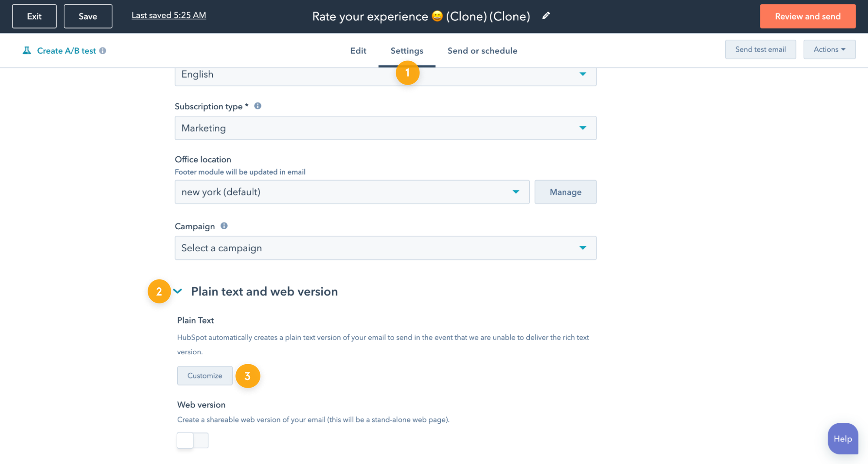
Task: Click the orange step 3 marker
Action: 248,376
